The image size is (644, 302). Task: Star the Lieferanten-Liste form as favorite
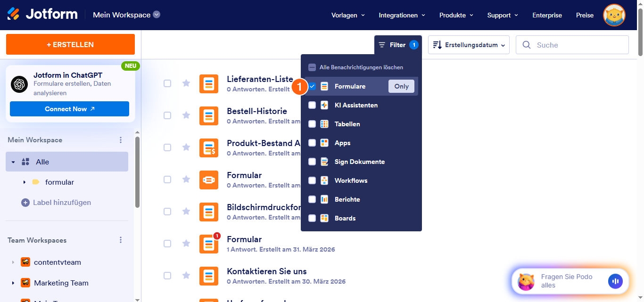click(186, 83)
